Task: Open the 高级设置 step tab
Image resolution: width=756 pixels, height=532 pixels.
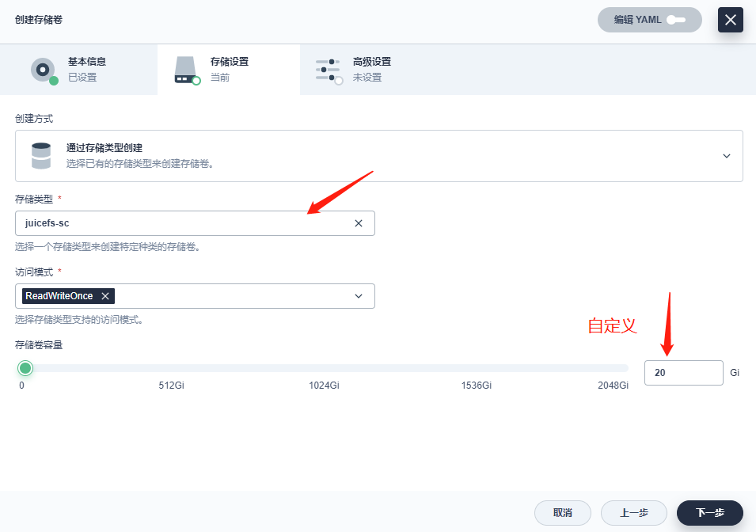Action: pos(371,70)
